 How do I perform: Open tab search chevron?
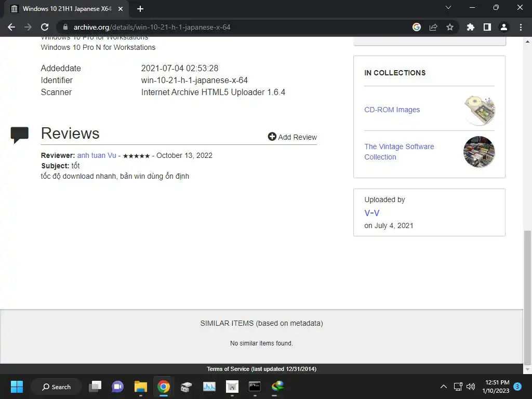pos(448,7)
